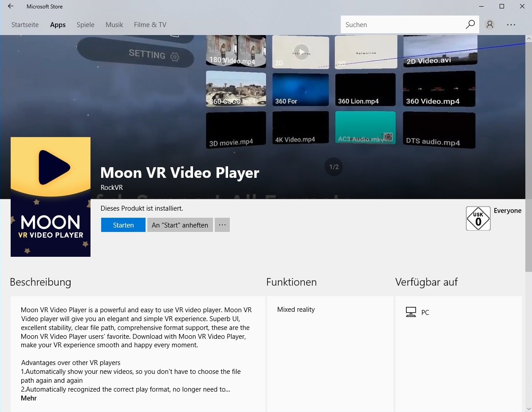Viewport: 532px width, 412px height.
Task: Click the Verfügbar auf heading
Action: click(426, 282)
